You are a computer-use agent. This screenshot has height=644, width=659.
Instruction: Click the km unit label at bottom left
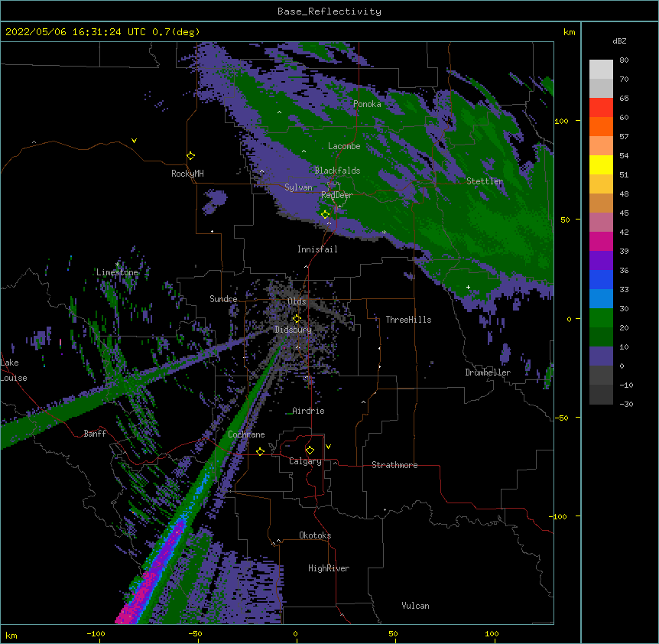(x=11, y=635)
